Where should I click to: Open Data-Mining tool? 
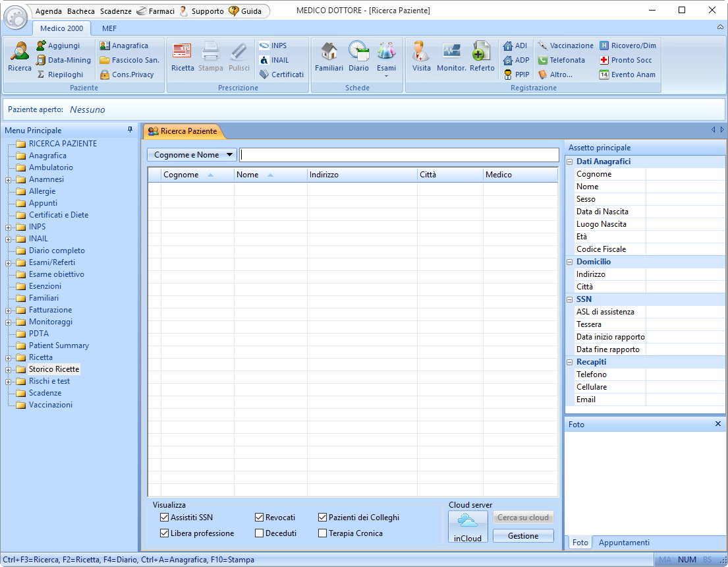click(x=64, y=60)
